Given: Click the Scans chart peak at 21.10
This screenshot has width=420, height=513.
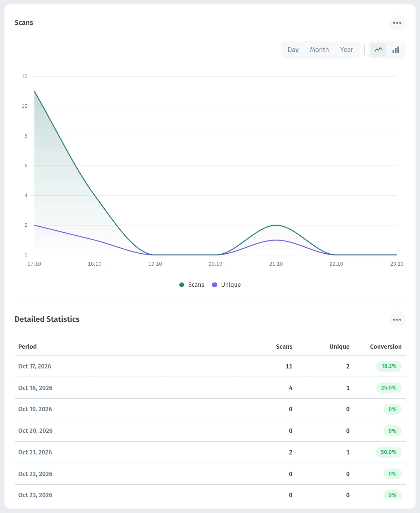Looking at the screenshot, I should click(276, 225).
